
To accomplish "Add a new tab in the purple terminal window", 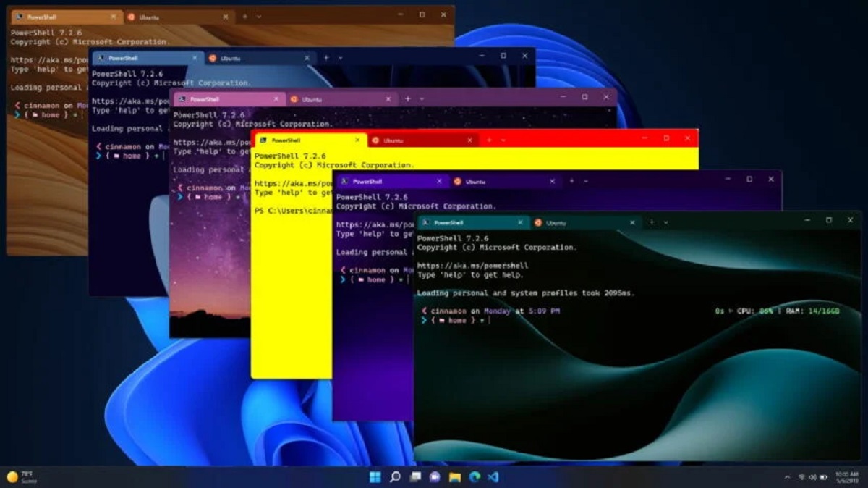I will [x=571, y=181].
